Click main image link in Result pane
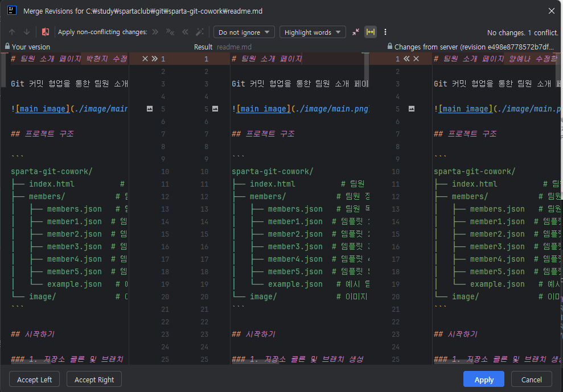 tap(264, 109)
